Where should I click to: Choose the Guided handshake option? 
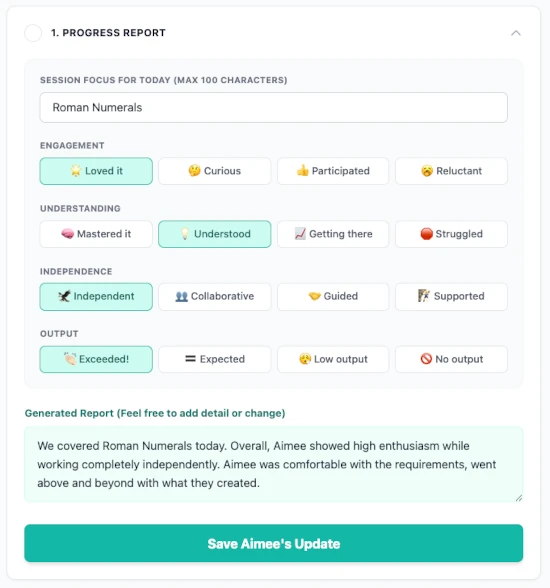(x=333, y=297)
